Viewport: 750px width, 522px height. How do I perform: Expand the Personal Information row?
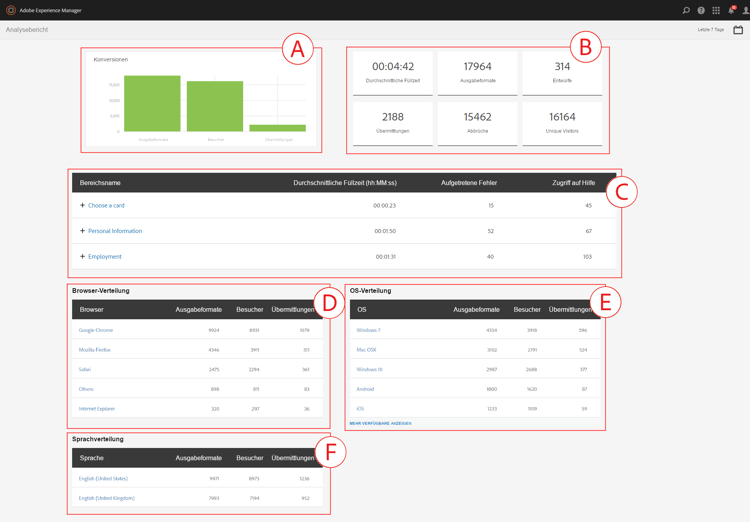[x=82, y=231]
